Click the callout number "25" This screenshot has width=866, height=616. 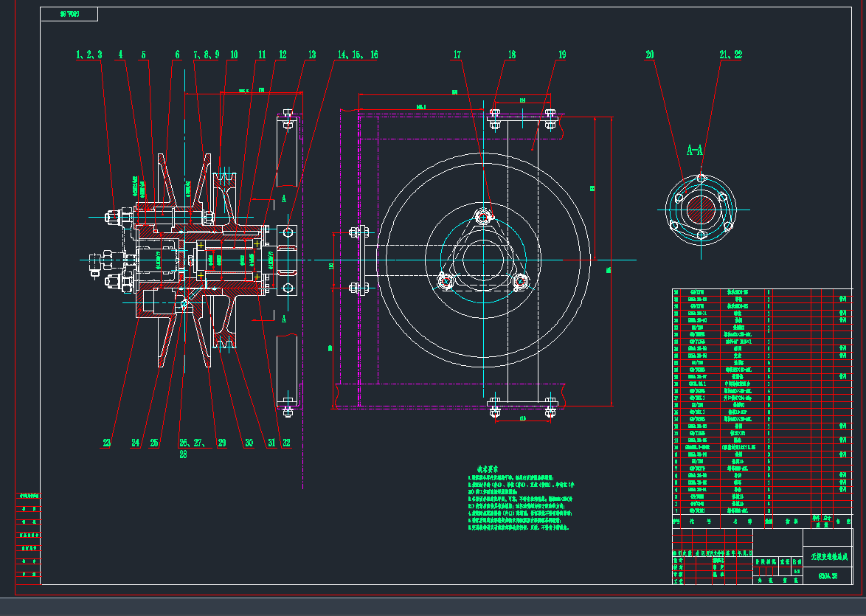pos(154,443)
